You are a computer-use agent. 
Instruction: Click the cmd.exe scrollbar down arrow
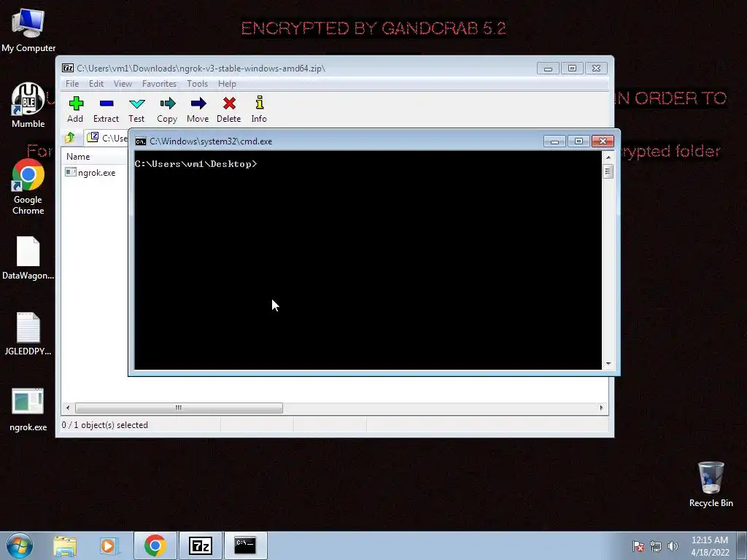[608, 364]
